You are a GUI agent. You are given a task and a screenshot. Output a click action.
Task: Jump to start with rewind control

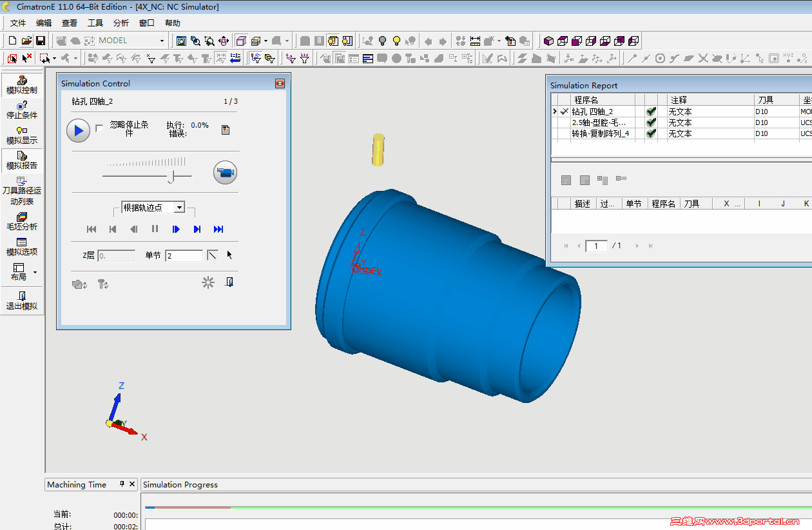pos(92,229)
